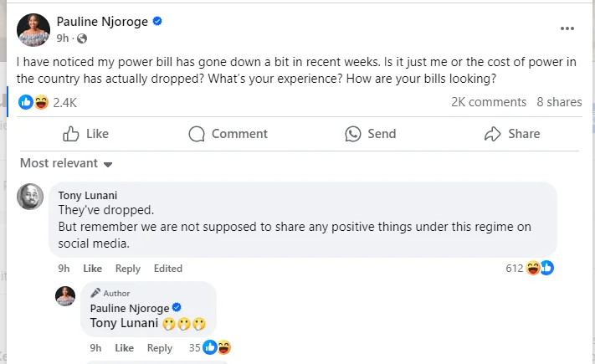Click reaction icons next to 612 count
Viewport: 595px width, 364px height.
click(540, 268)
